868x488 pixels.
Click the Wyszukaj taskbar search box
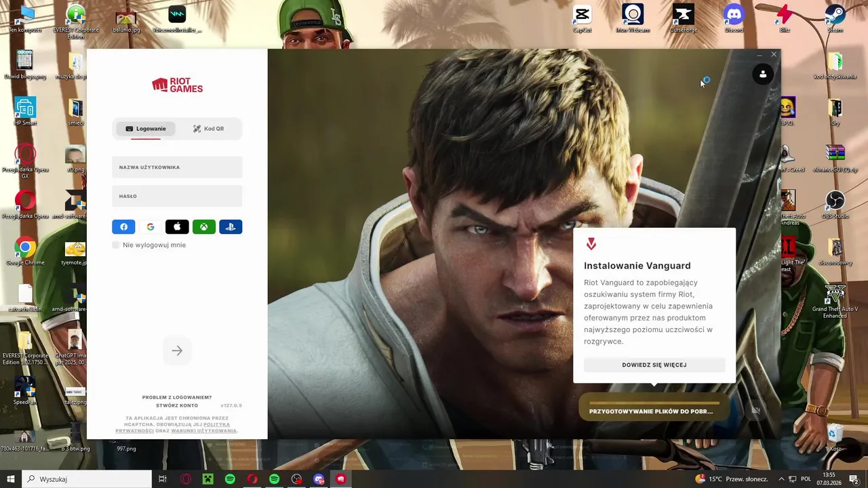[x=87, y=479]
